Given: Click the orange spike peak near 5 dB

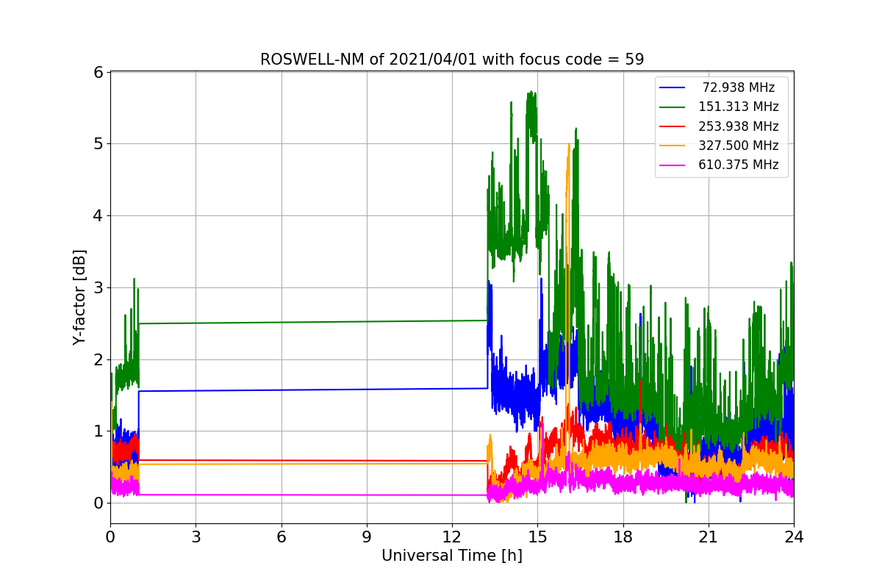Looking at the screenshot, I should [568, 147].
